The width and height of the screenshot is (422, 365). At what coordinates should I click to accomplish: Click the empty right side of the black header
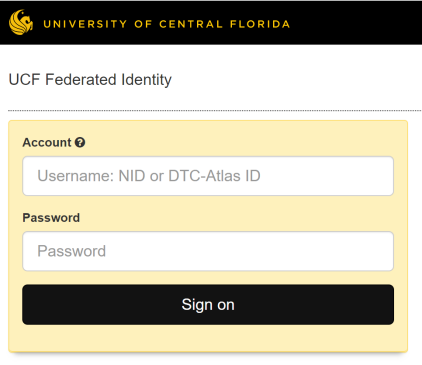(355, 23)
